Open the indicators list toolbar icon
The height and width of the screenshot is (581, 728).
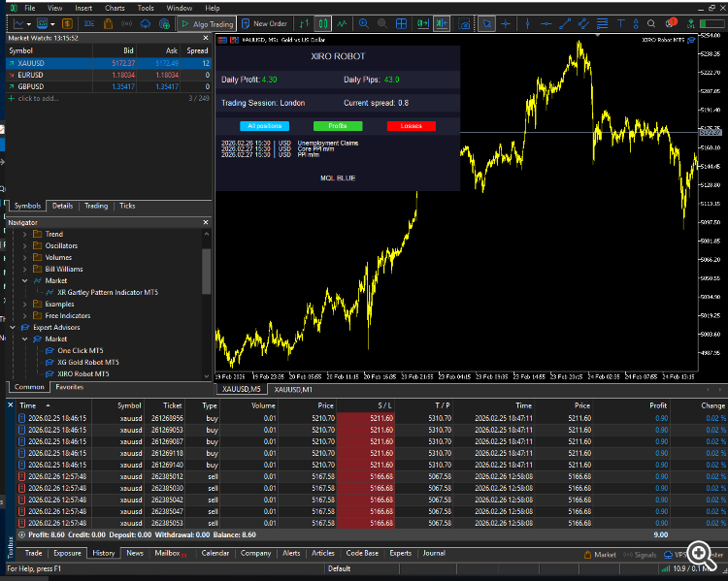pyautogui.click(x=43, y=23)
